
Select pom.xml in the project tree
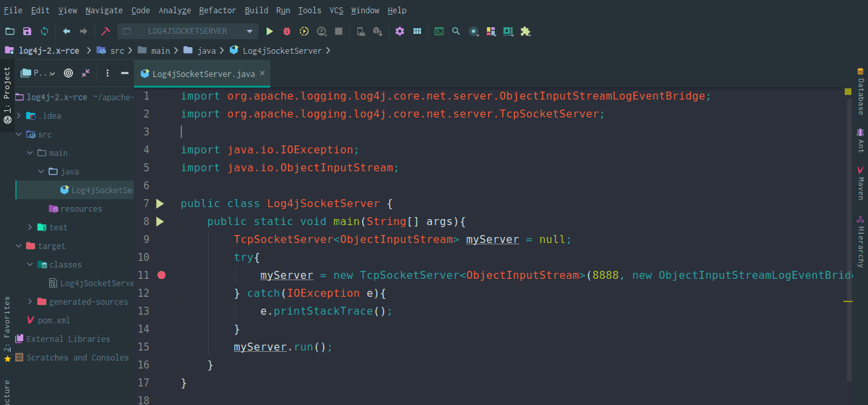53,320
